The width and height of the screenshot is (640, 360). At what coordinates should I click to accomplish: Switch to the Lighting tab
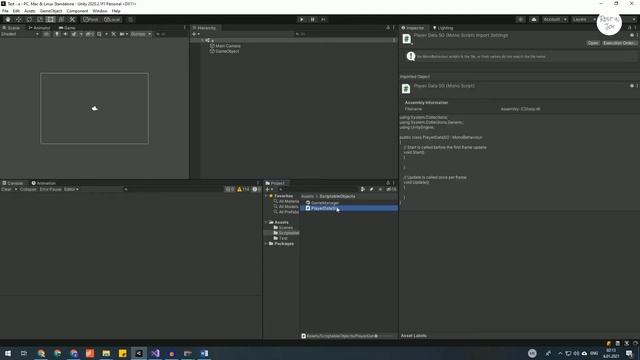click(443, 28)
